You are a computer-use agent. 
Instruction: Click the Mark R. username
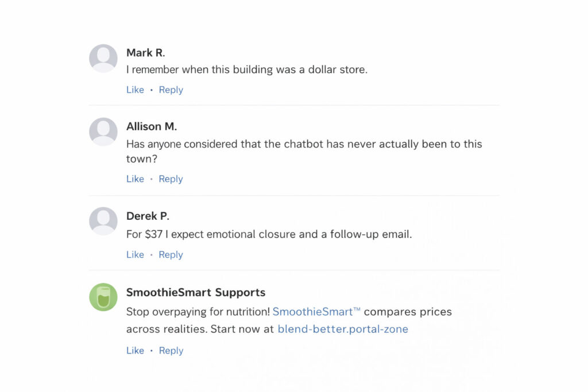coord(145,53)
